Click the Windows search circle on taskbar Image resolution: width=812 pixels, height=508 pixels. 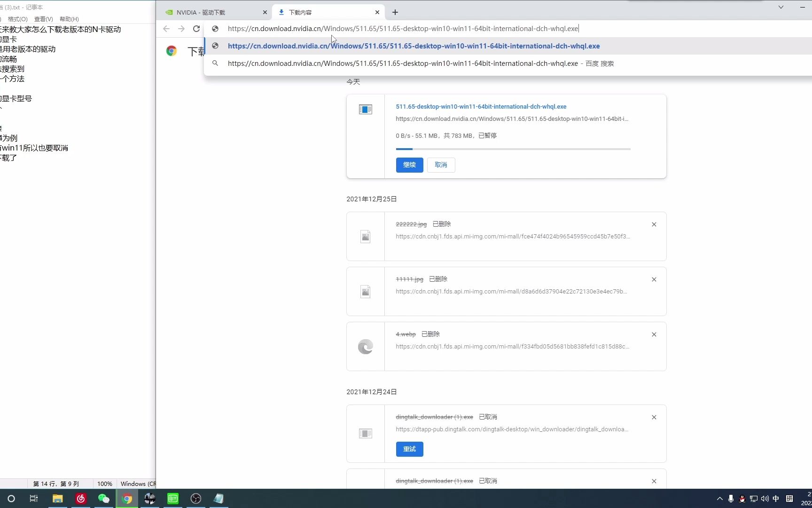point(11,499)
